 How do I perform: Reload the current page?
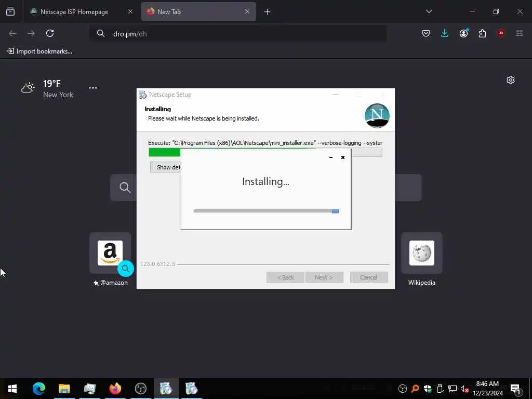50,33
